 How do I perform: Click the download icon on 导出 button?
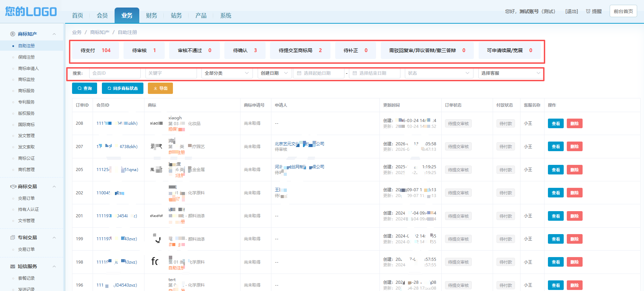click(x=155, y=88)
